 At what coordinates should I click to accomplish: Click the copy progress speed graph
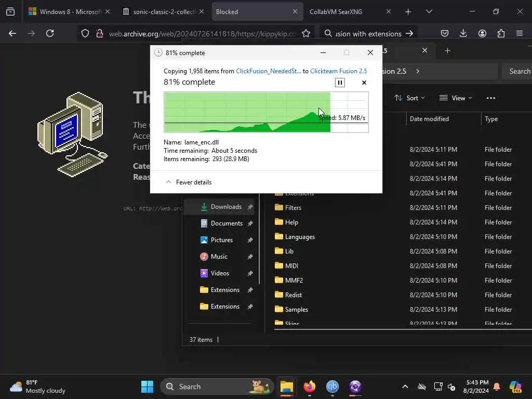point(266,112)
